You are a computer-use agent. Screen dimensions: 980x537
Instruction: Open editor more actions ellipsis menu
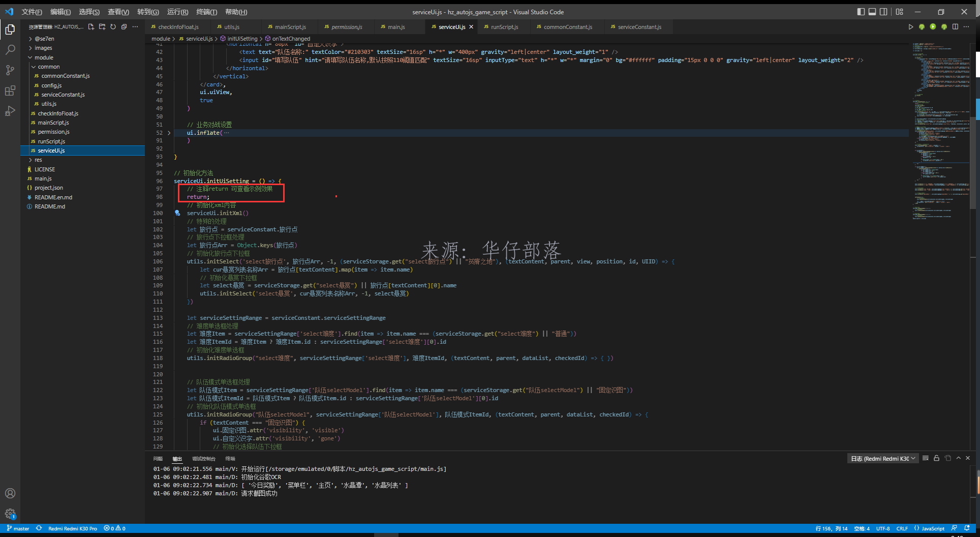coord(966,26)
